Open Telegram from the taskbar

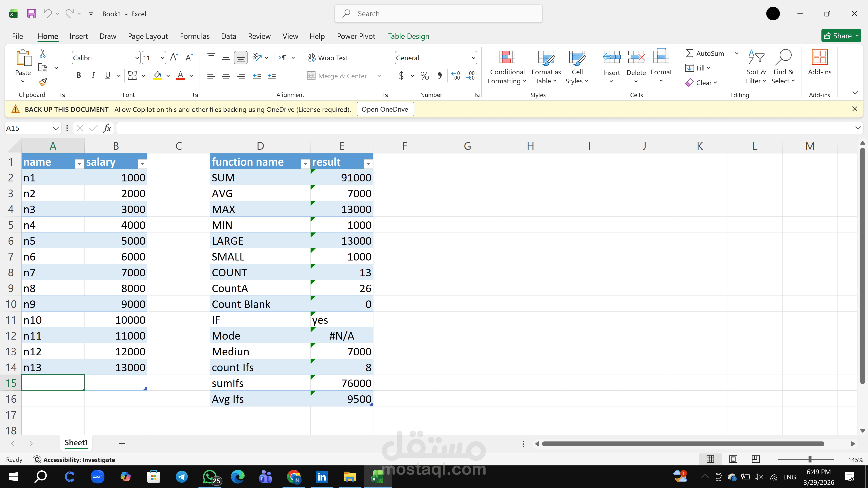182,476
